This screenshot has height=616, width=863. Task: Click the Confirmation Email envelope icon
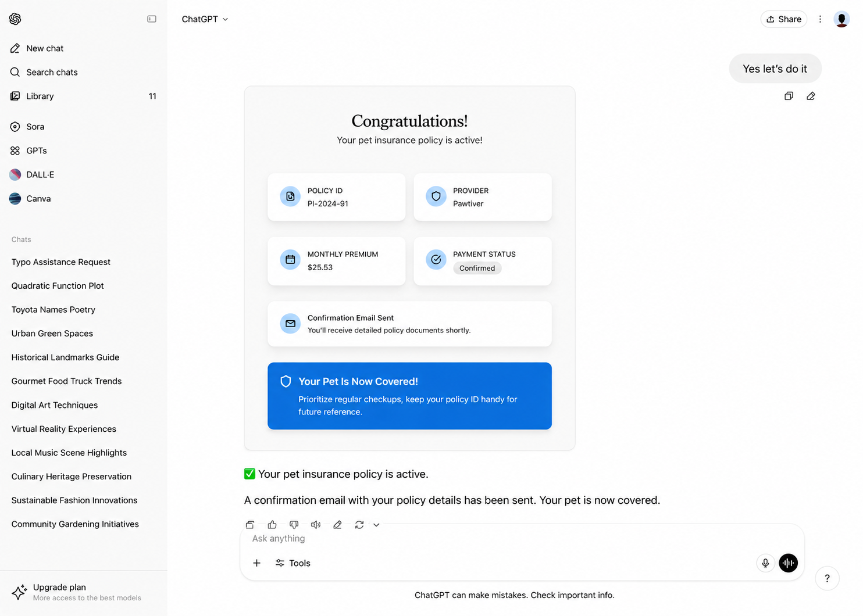pos(290,324)
